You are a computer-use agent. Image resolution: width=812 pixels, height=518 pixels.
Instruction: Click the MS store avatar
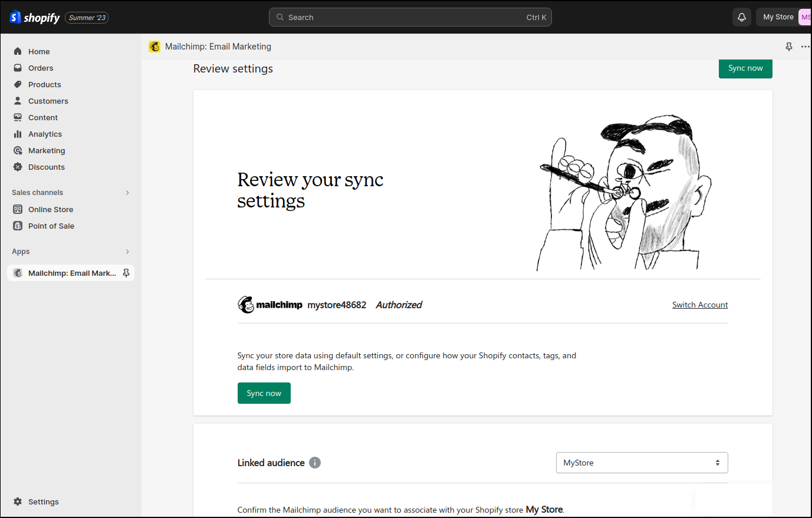tap(806, 17)
